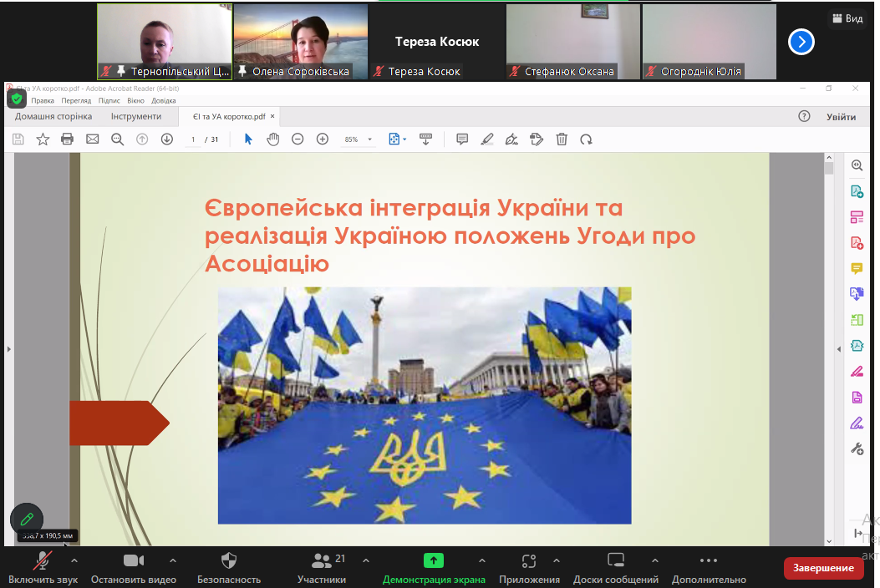Open yellow Comment tool in right panel

tap(857, 269)
